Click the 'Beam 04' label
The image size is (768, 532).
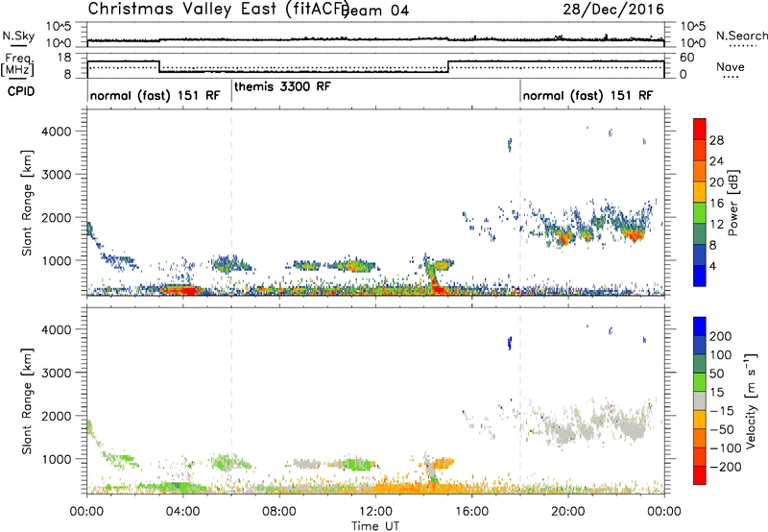pyautogui.click(x=377, y=11)
